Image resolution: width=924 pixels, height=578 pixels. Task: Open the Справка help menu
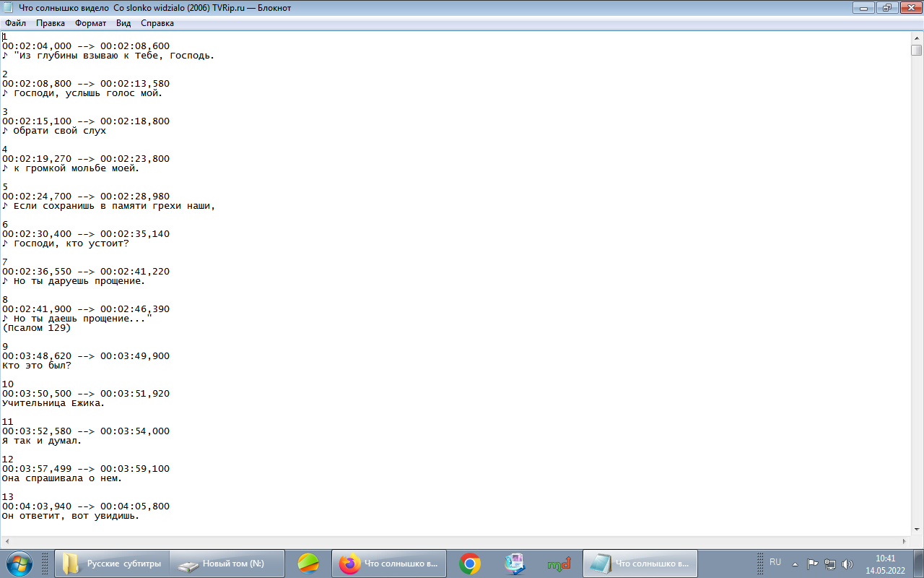[157, 23]
